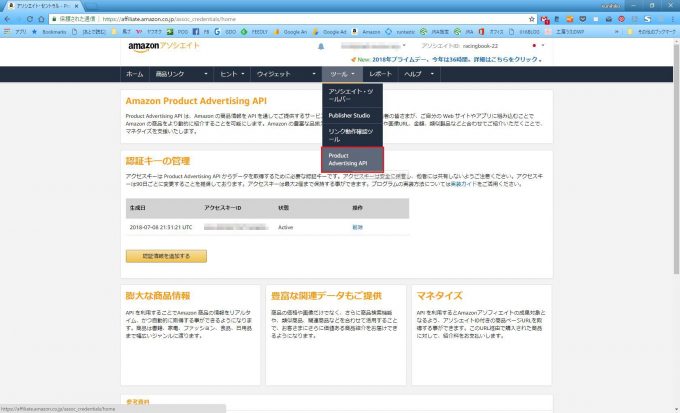Image resolution: width=680 pixels, height=413 pixels.
Task: Open レポート in navigation bar
Action: click(x=380, y=74)
